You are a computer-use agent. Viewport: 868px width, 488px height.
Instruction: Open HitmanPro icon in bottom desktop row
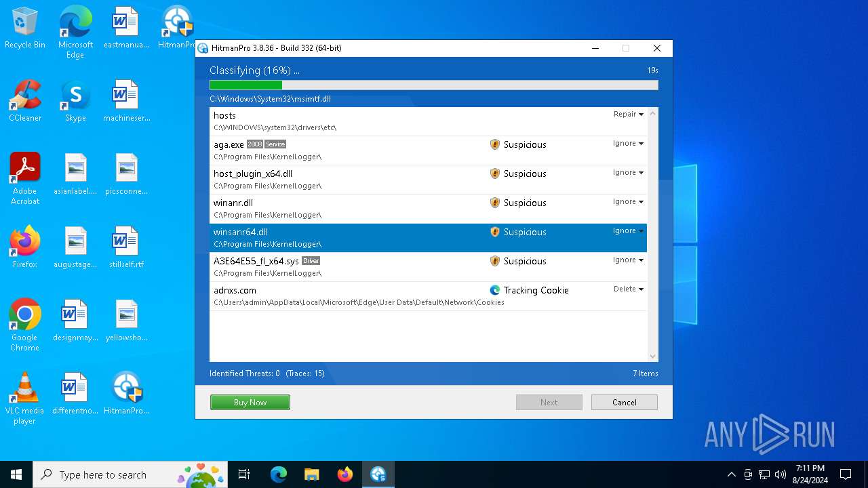(126, 394)
